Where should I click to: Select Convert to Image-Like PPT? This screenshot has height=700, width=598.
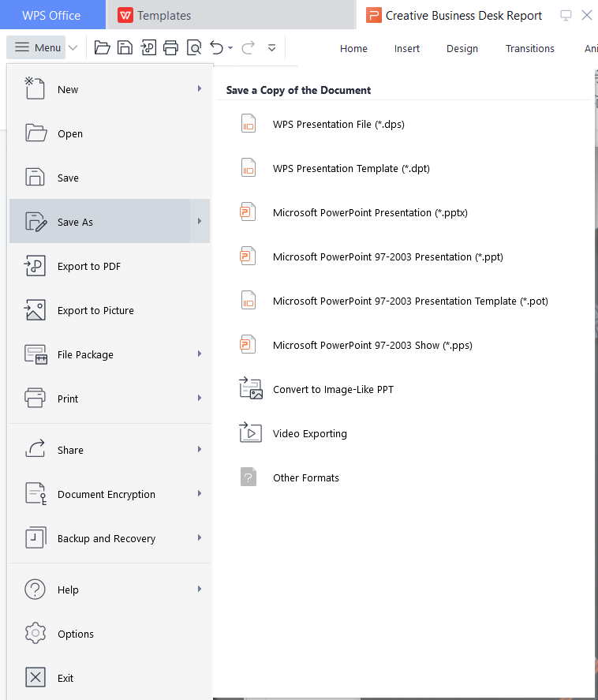pyautogui.click(x=333, y=389)
